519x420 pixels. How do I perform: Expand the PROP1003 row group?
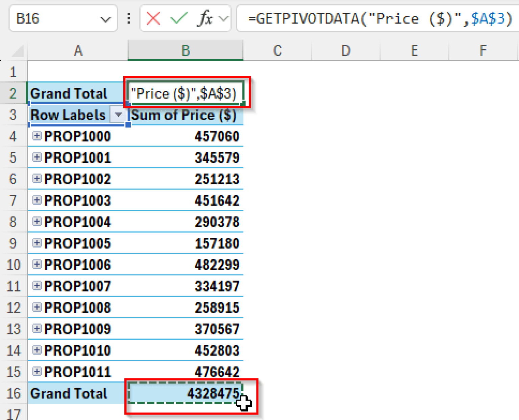[37, 200]
